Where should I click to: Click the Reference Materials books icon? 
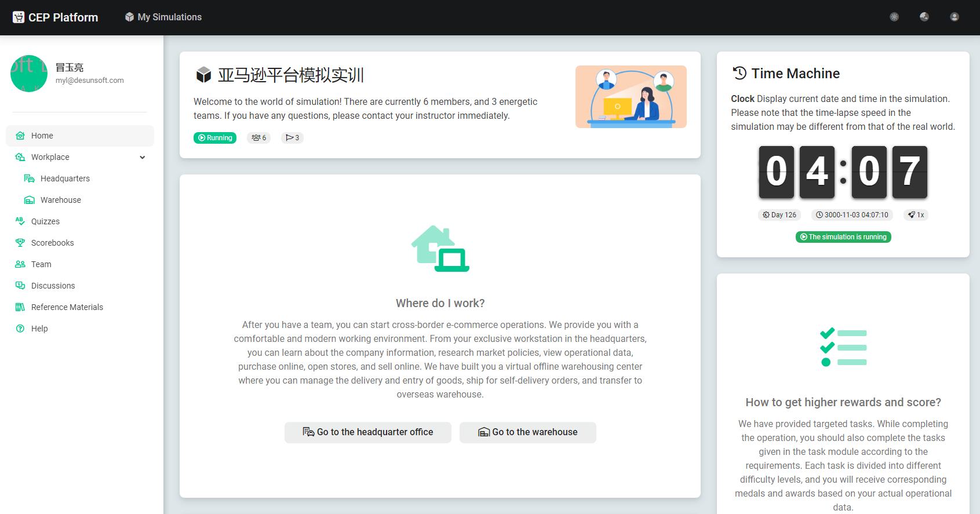click(20, 307)
